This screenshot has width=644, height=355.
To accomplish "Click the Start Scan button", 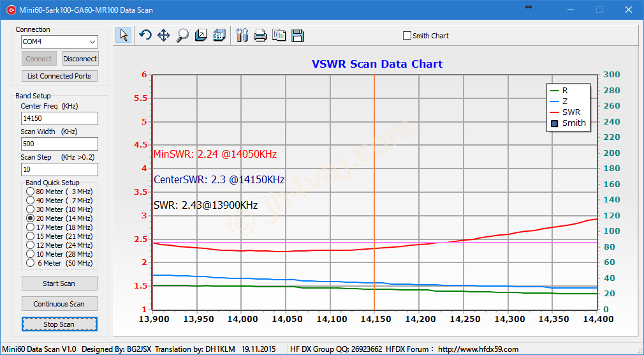I will tap(59, 283).
